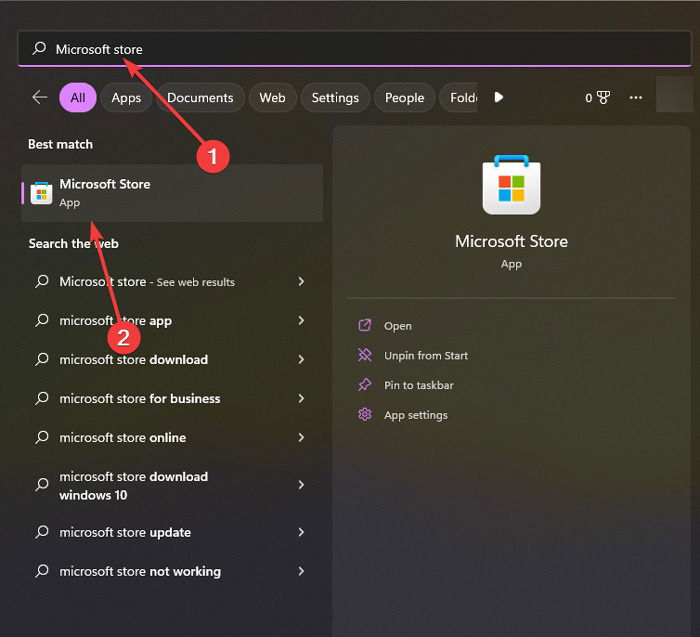Open the three-dot more options menu
Viewport: 700px width, 637px height.
tap(636, 97)
